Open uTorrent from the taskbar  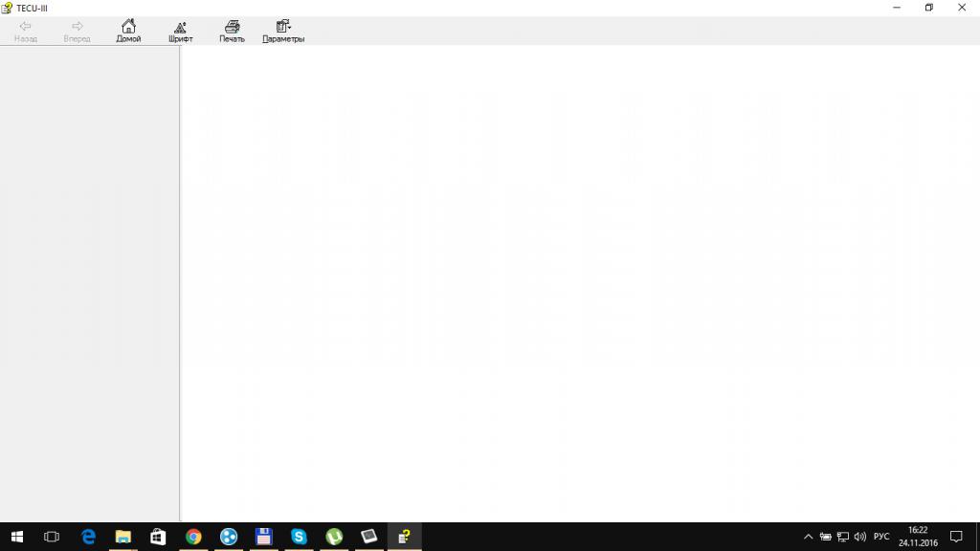(x=334, y=537)
